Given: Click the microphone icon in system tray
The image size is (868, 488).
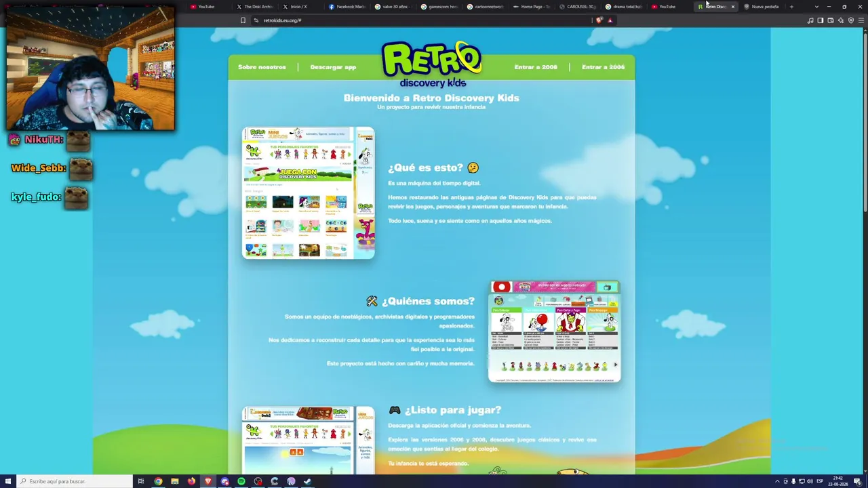Looking at the screenshot, I should [x=793, y=481].
